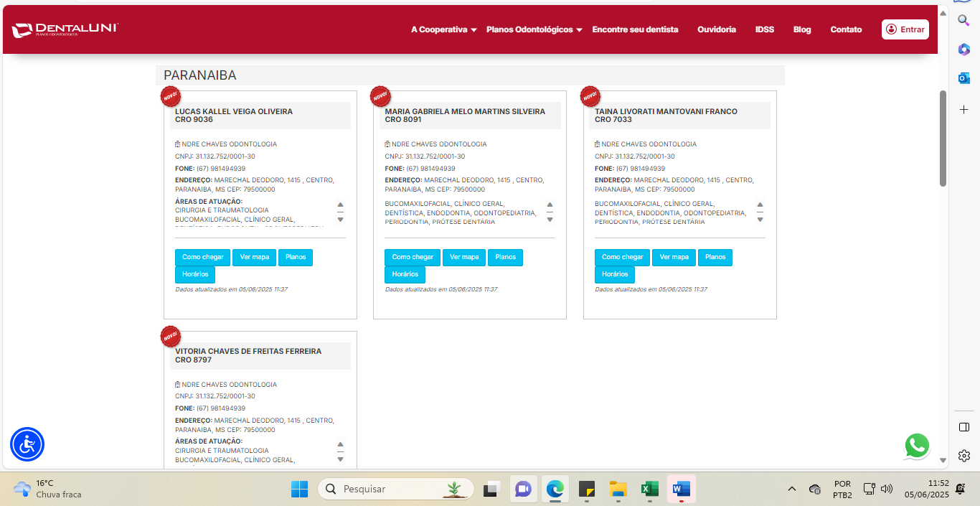Click the DentalUni logo
The width and height of the screenshot is (980, 506).
coord(65,29)
